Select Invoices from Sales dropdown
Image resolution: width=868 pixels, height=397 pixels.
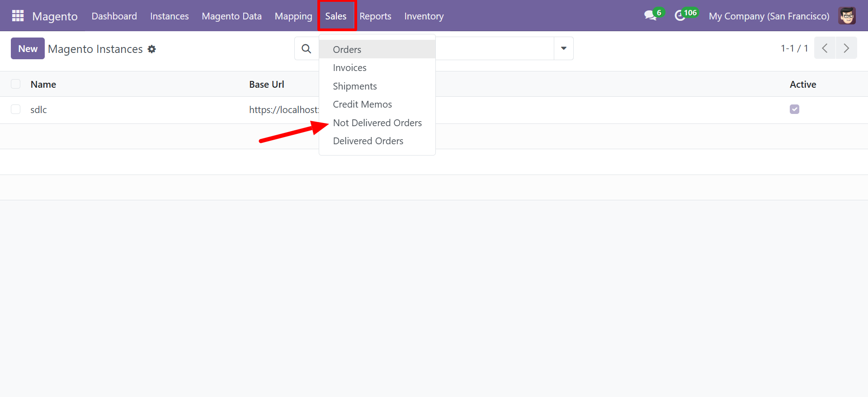[377, 68]
